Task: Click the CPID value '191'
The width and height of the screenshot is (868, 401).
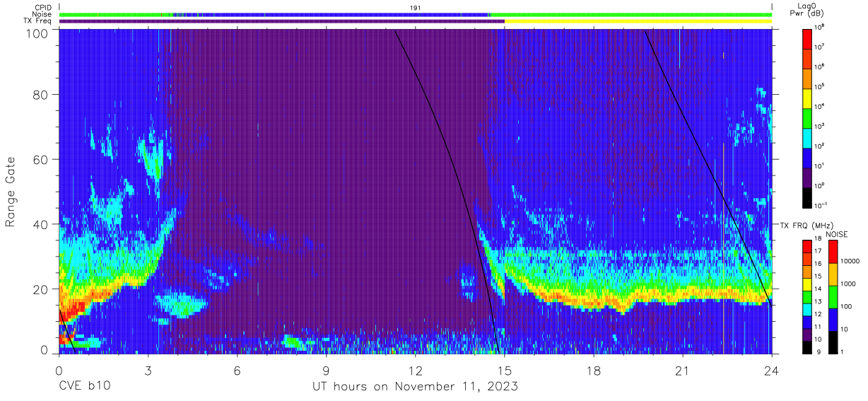Action: [416, 7]
